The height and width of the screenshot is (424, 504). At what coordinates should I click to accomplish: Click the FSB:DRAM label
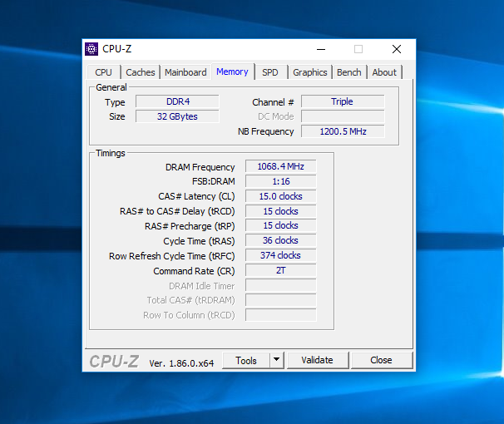coord(214,181)
